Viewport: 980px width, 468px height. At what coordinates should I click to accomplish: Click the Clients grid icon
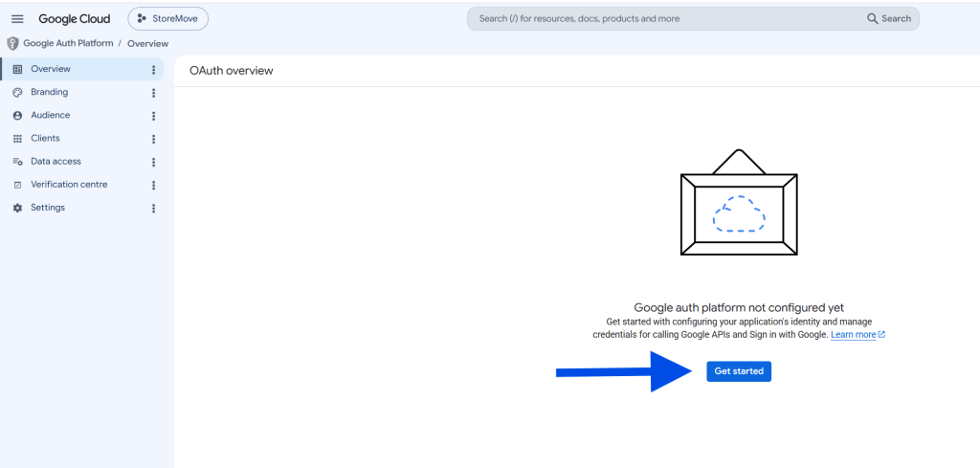[x=17, y=139]
